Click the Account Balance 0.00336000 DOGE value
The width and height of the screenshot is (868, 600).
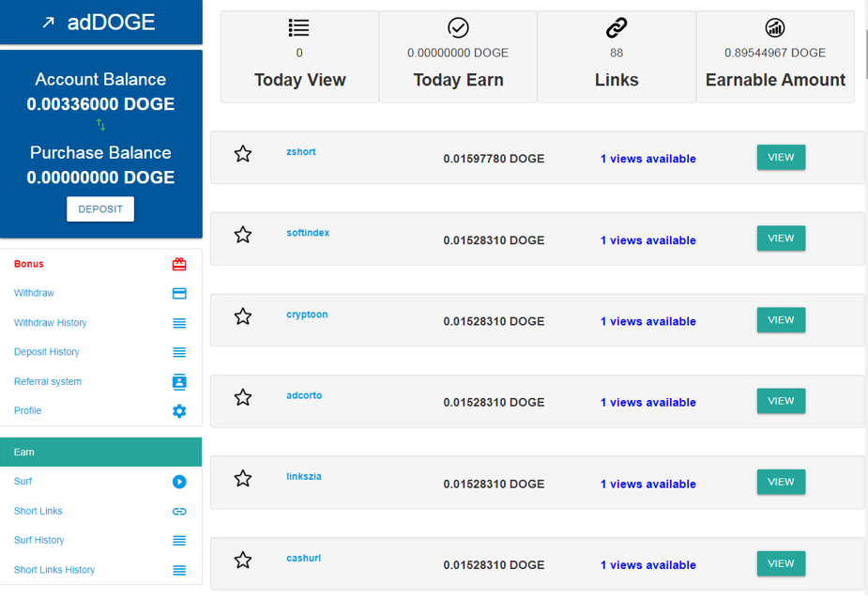coord(100,104)
